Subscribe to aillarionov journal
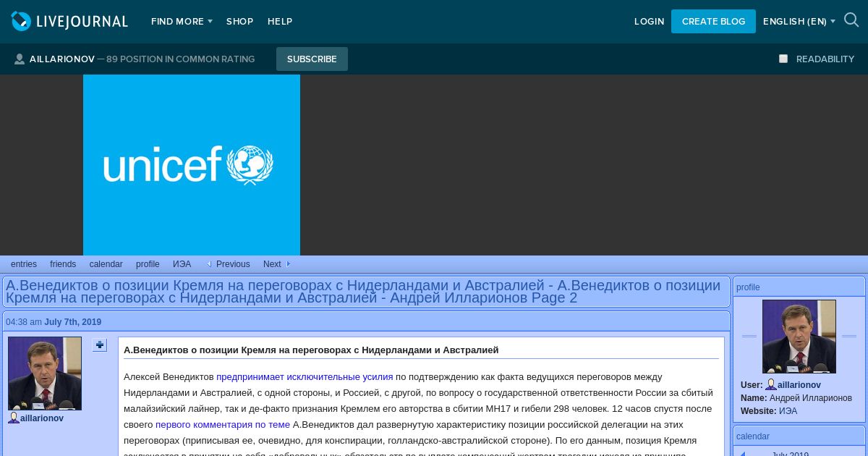 point(312,59)
